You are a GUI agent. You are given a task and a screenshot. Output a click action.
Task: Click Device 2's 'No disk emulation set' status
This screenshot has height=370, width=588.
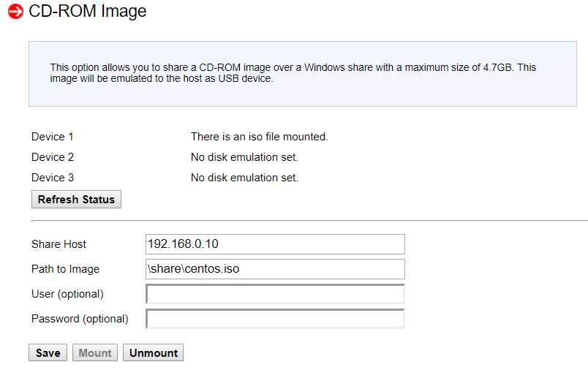[x=244, y=157]
